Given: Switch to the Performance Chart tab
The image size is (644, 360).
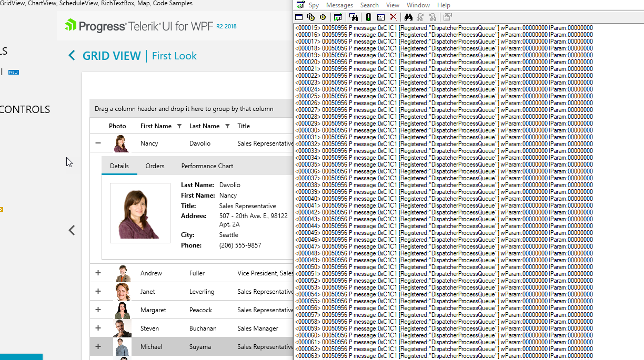Looking at the screenshot, I should [207, 166].
